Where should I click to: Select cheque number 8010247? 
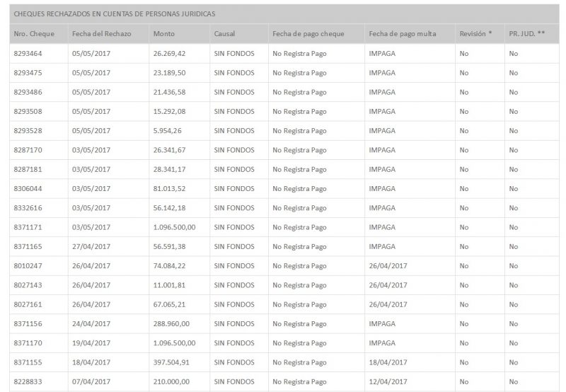click(x=28, y=265)
